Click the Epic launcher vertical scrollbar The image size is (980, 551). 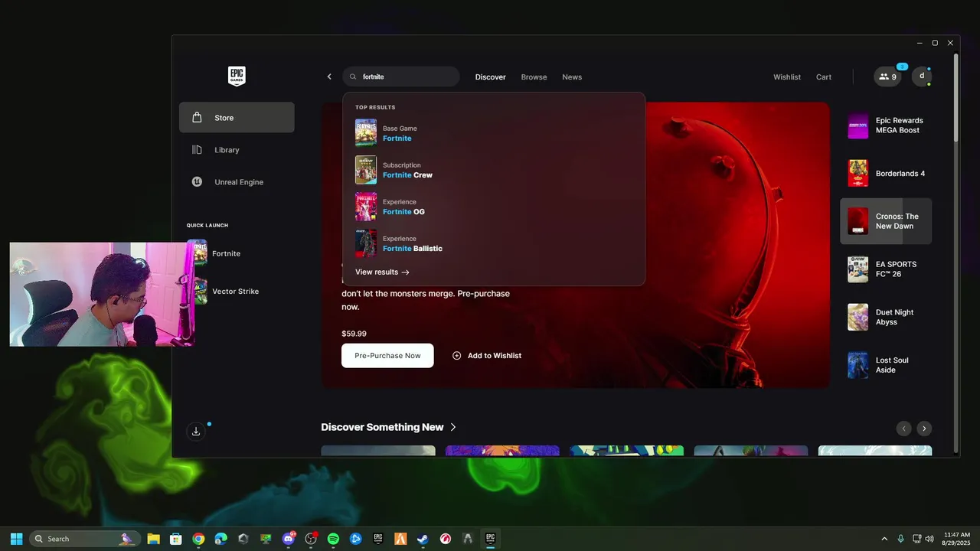pos(956,97)
